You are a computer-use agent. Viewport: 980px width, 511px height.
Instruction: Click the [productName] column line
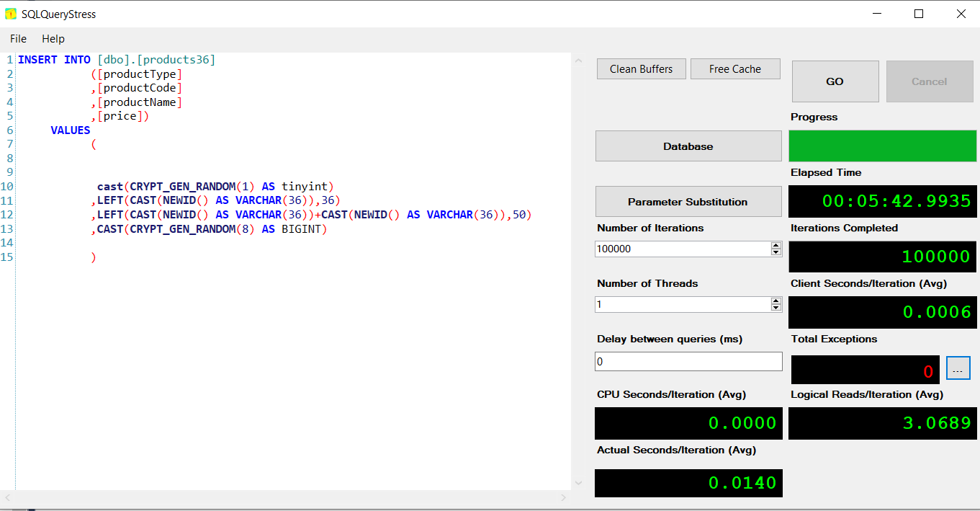(x=137, y=102)
